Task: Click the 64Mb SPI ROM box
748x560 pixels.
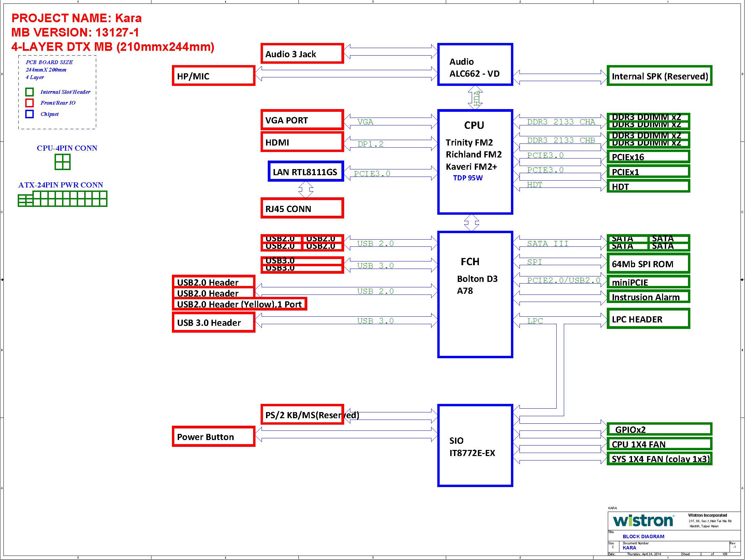Action: point(648,264)
